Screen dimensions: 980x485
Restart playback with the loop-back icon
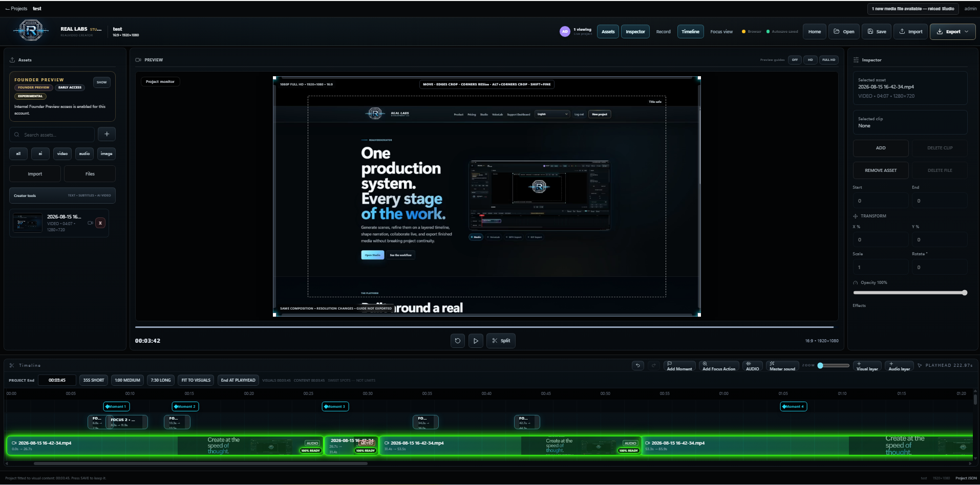pyautogui.click(x=458, y=341)
